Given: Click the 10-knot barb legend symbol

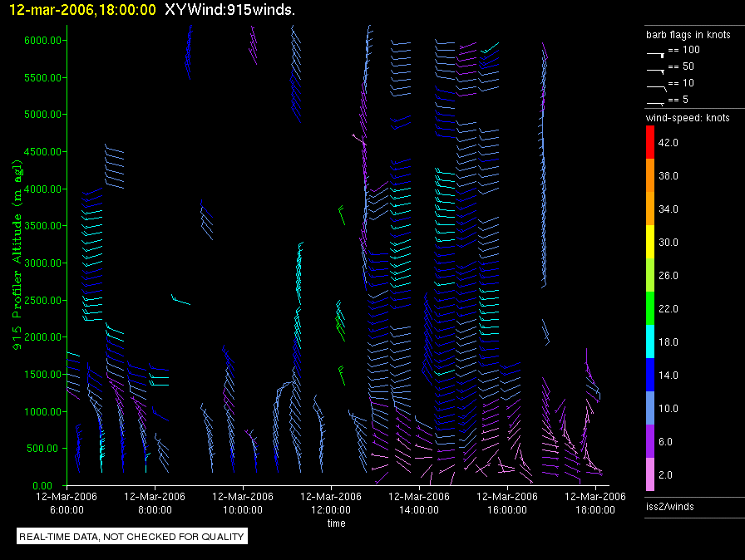Looking at the screenshot, I should [x=655, y=85].
